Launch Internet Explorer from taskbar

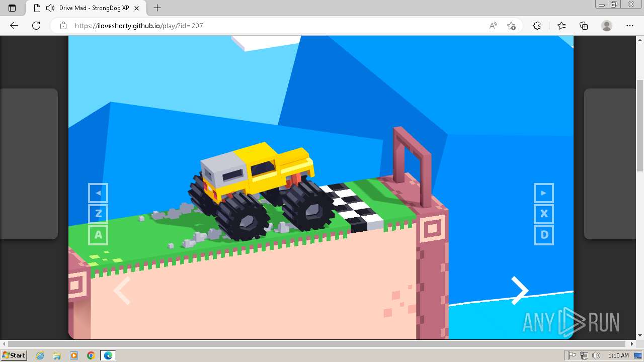[40, 355]
